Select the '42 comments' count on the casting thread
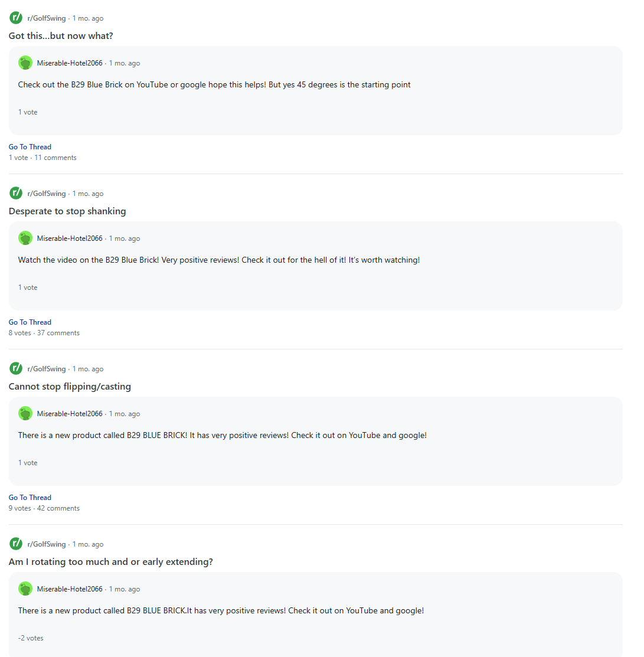The height and width of the screenshot is (657, 644). click(58, 508)
